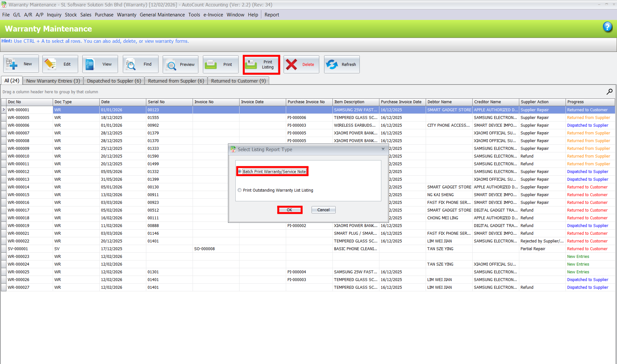
Task: Click the Find magnifier icon
Action: (x=131, y=64)
